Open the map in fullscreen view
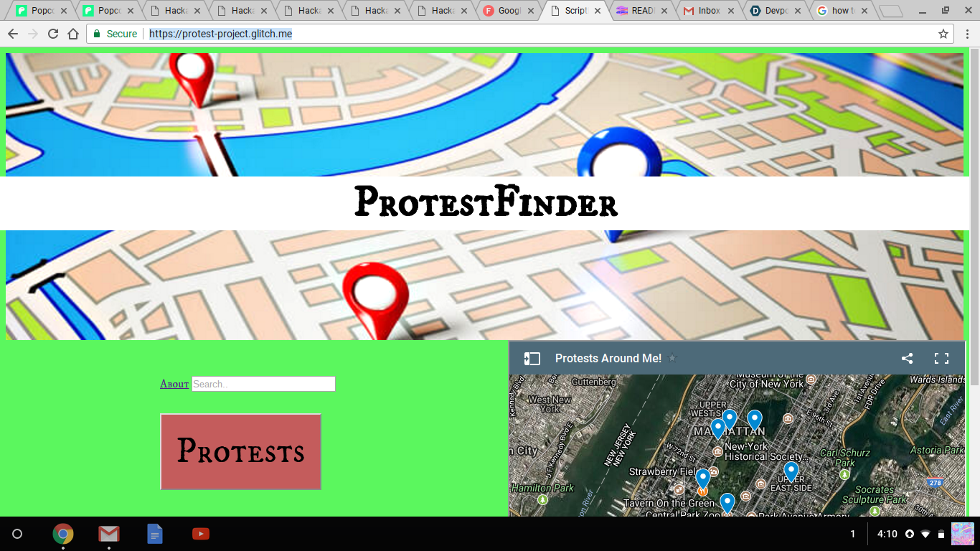 point(941,359)
